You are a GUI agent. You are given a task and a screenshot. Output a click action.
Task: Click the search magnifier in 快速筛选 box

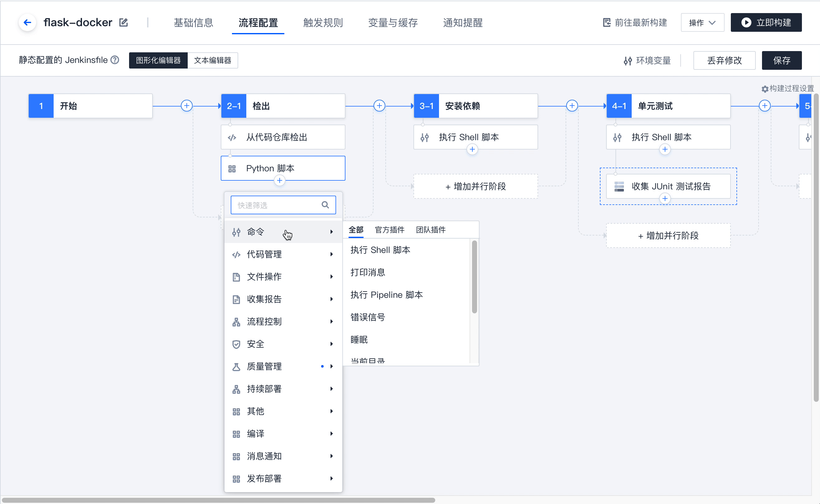(x=325, y=205)
